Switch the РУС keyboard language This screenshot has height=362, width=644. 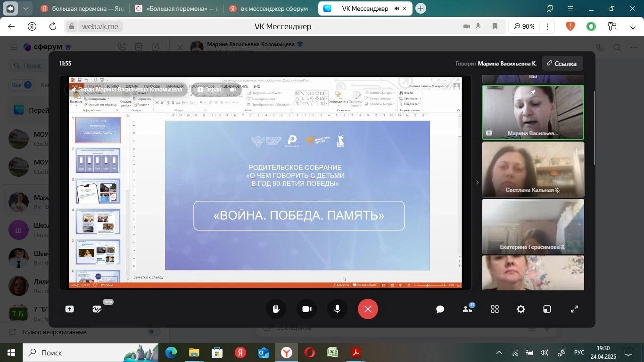pos(579,353)
